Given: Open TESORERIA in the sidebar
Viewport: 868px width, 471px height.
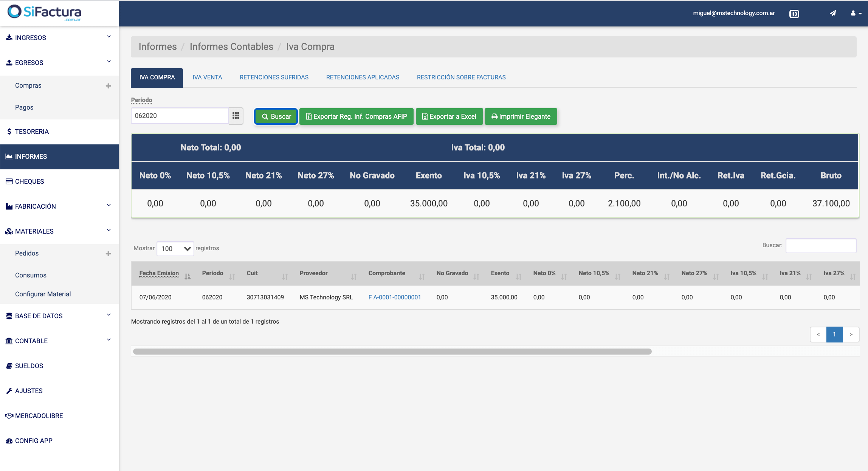Looking at the screenshot, I should click(59, 132).
